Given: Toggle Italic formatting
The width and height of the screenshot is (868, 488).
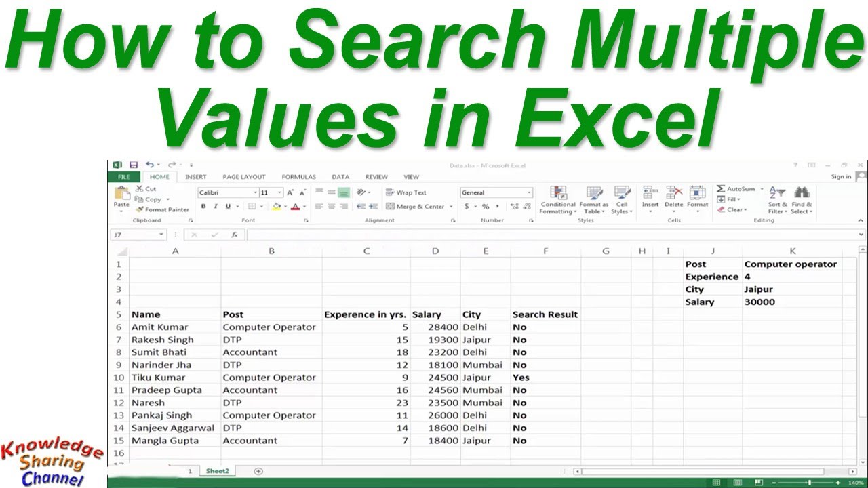Looking at the screenshot, I should (216, 207).
